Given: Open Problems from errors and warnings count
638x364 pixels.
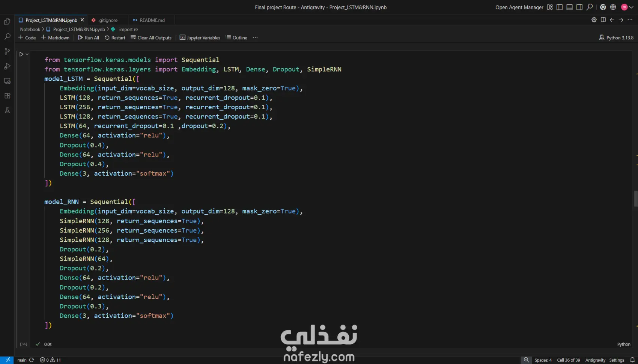Looking at the screenshot, I should pyautogui.click(x=50, y=360).
